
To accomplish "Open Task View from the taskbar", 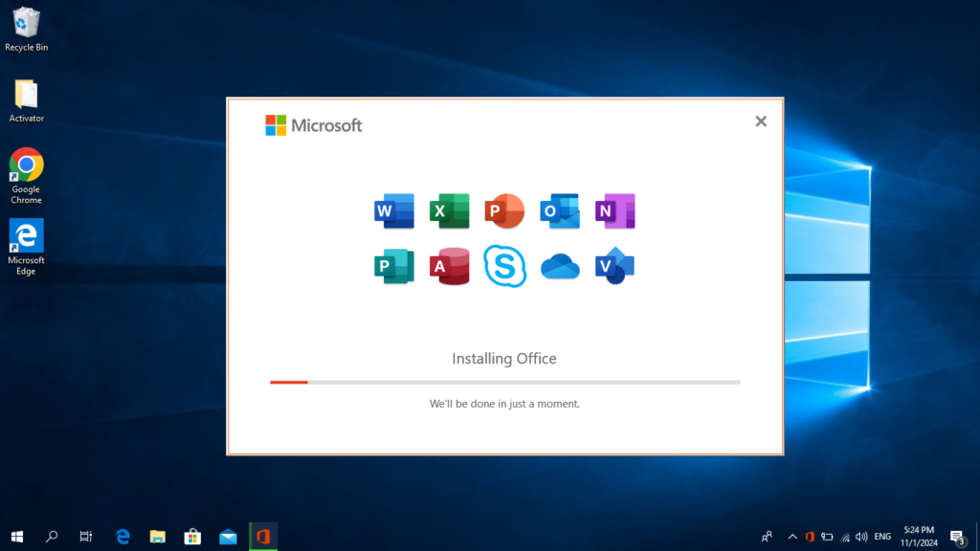I will point(85,537).
